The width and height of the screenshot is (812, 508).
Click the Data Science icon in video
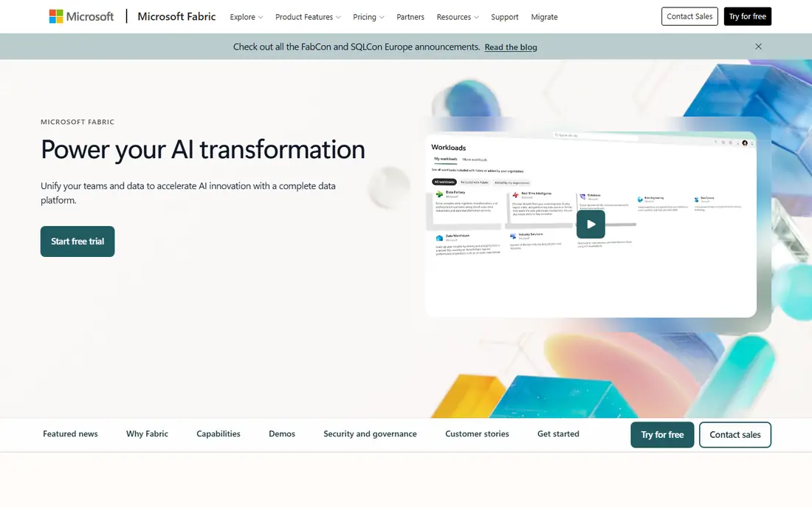pos(697,199)
